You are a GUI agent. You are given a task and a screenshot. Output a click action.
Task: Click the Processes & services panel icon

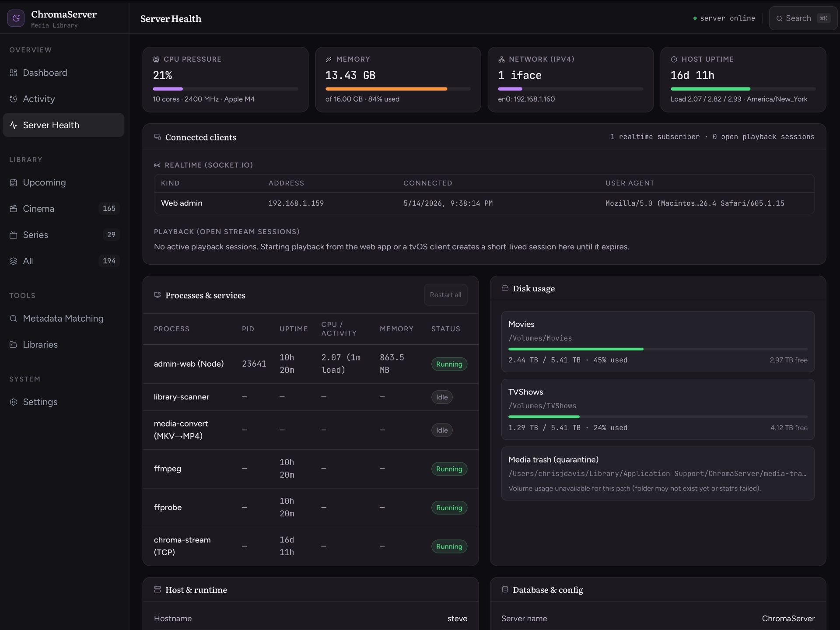[157, 295]
